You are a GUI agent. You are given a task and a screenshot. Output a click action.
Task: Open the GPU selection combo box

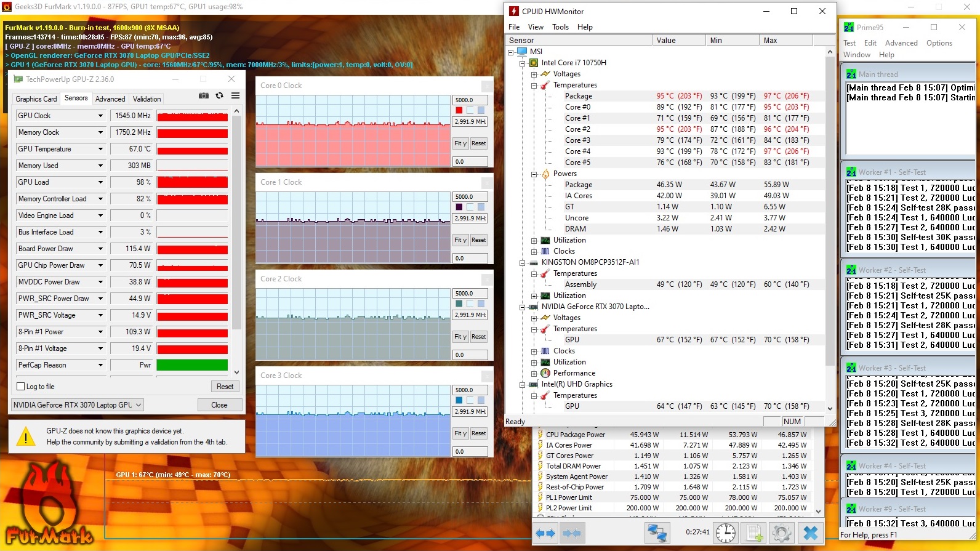click(78, 405)
